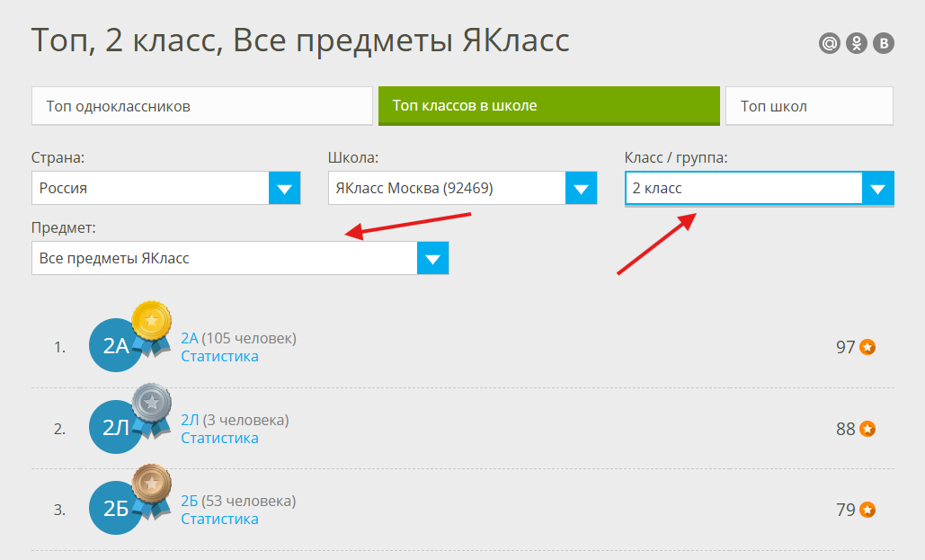
Task: Click the Школа: label
Action: [353, 157]
